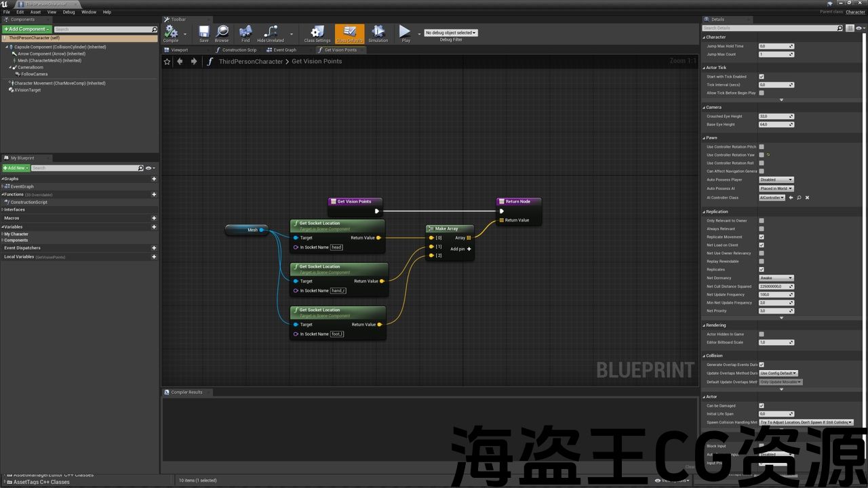The width and height of the screenshot is (868, 488).
Task: Switch to the Event Graph tab
Action: click(x=282, y=50)
